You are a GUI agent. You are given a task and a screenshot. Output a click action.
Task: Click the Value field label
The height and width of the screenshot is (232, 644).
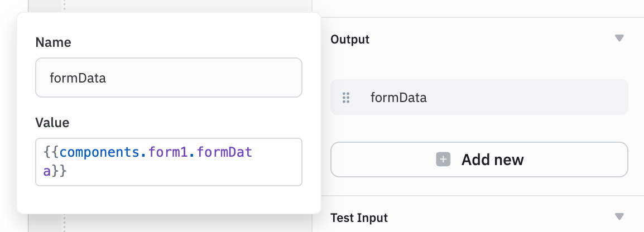tap(52, 123)
